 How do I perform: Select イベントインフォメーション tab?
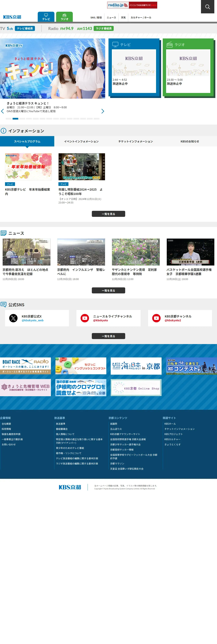tap(81, 141)
